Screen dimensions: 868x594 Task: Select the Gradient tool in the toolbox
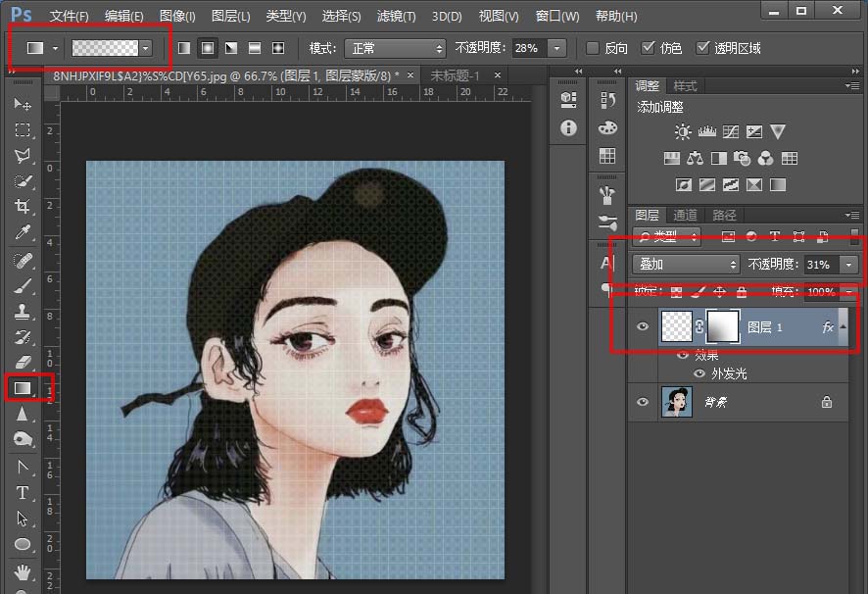click(22, 388)
